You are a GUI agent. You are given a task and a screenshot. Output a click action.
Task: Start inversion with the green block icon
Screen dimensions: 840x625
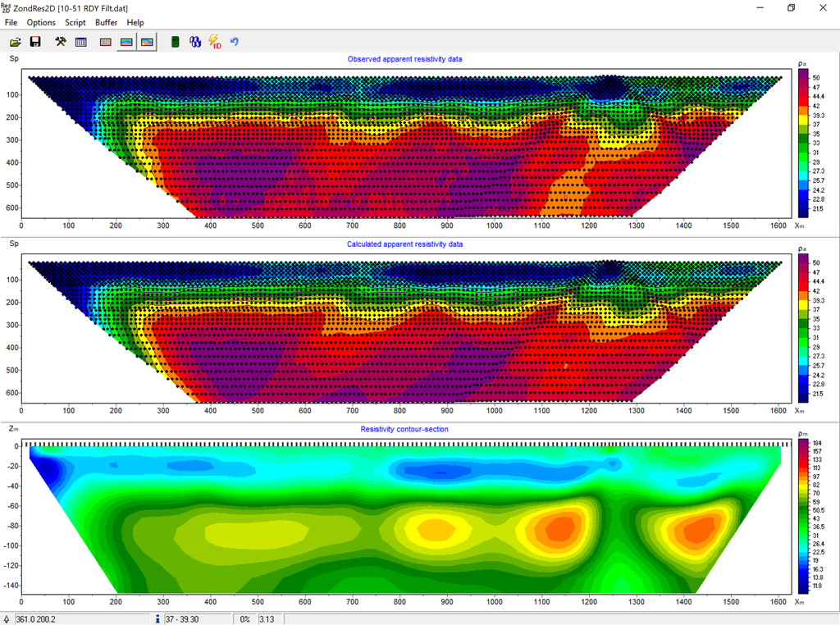point(175,42)
